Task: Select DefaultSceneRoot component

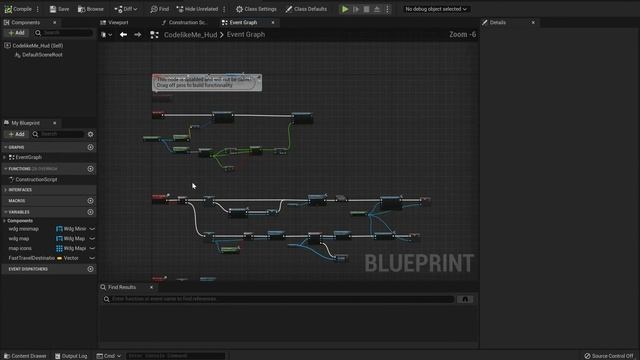Action: 42,55
